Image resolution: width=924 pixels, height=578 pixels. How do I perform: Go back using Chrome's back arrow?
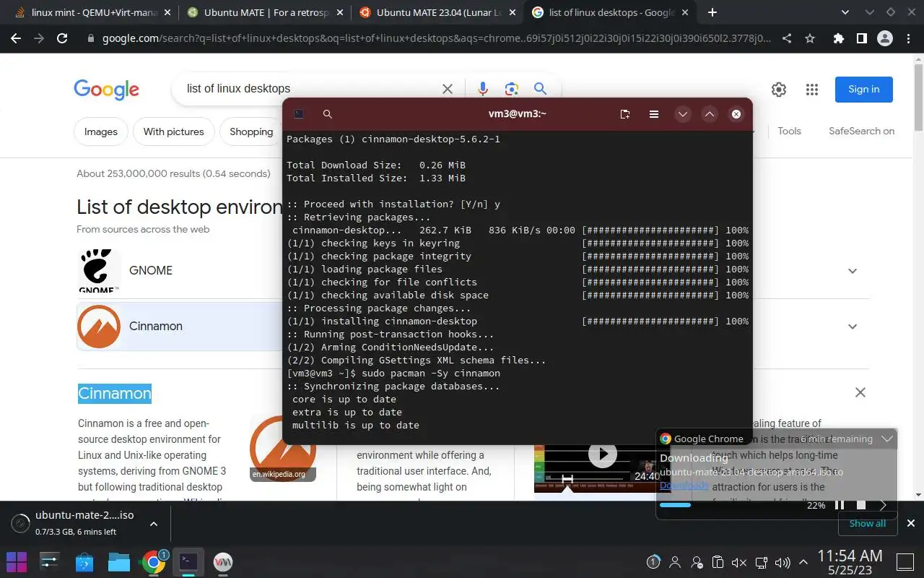(x=15, y=39)
